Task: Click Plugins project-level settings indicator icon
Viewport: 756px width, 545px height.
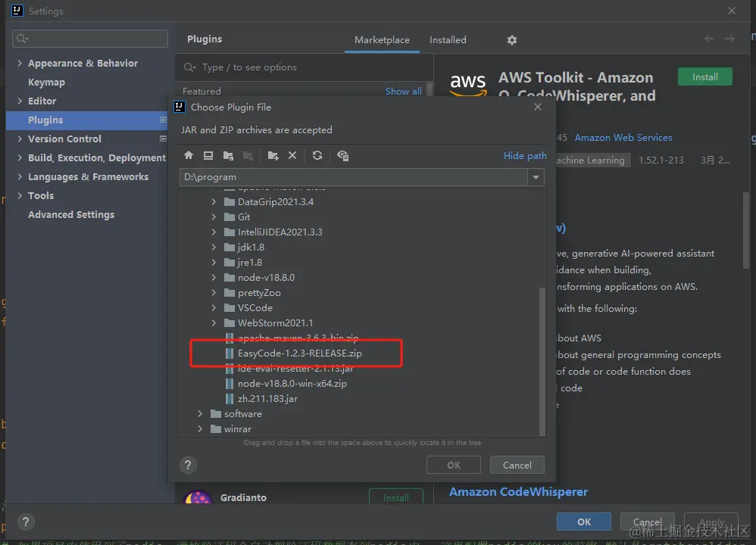Action: [163, 120]
